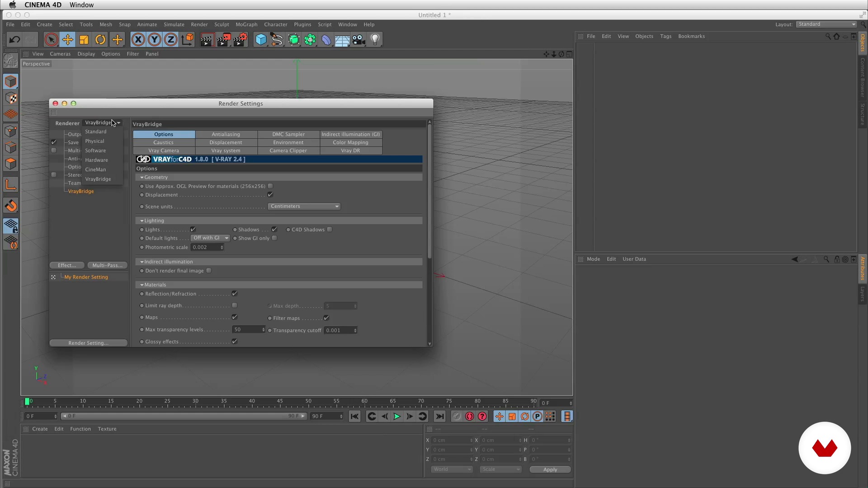Click Go to End playback button

click(439, 416)
